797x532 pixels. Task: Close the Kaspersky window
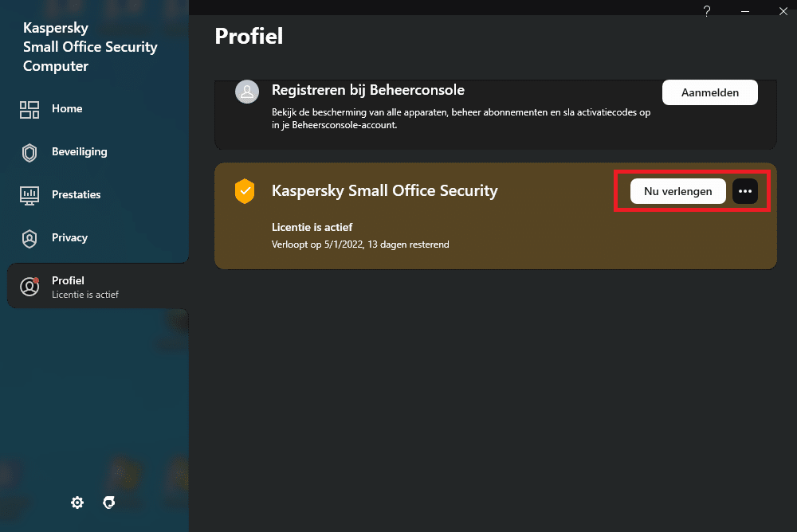[782, 10]
